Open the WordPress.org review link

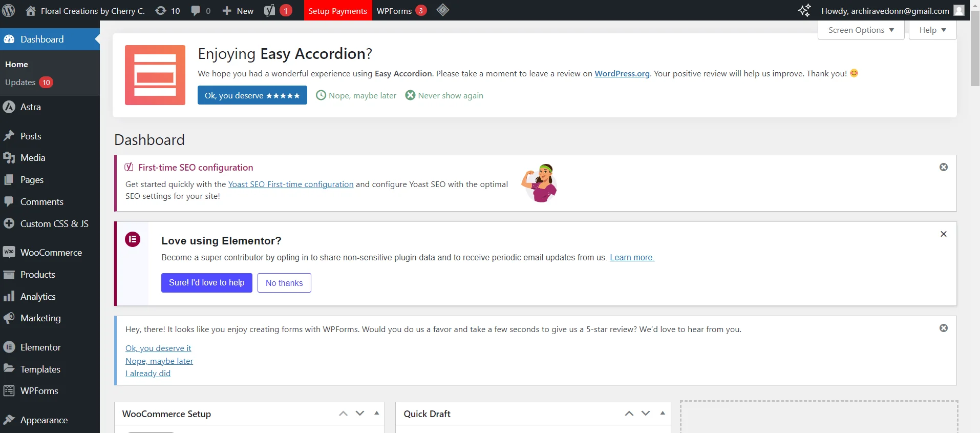(x=622, y=73)
